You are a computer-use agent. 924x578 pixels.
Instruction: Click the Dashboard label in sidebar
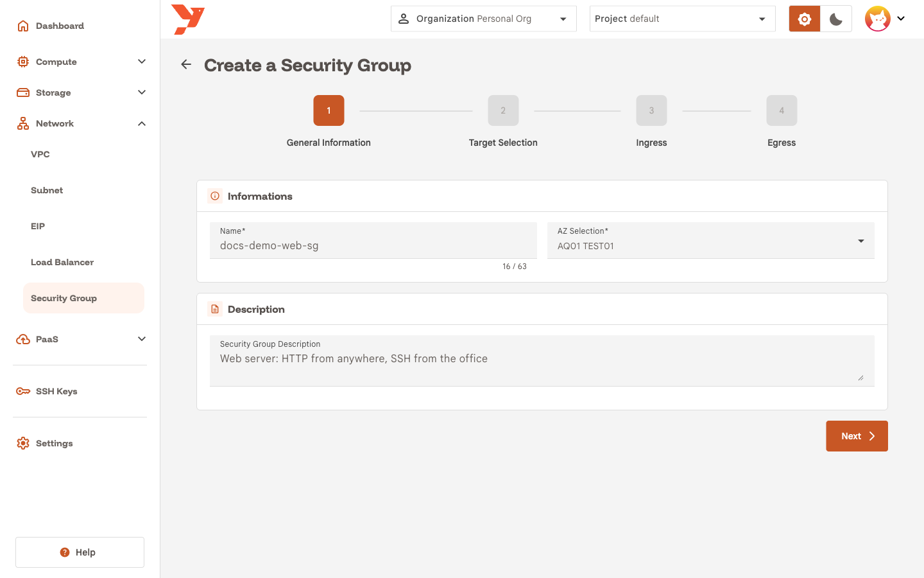[x=60, y=26]
